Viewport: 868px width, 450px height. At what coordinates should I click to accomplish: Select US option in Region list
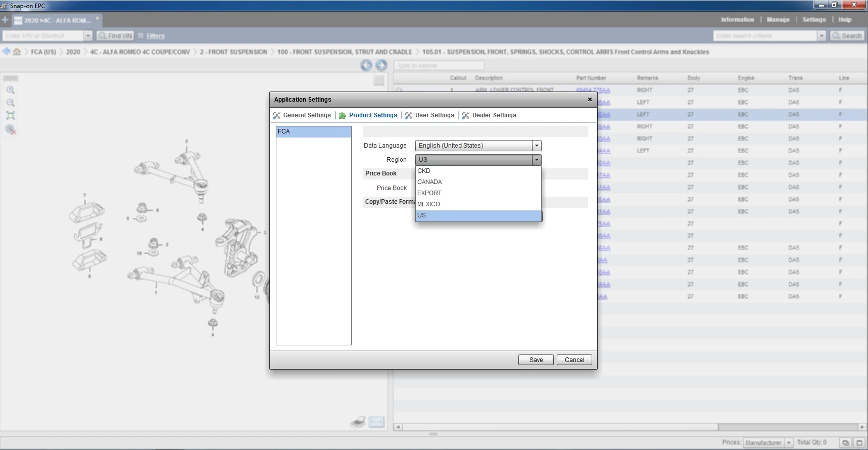tap(478, 215)
